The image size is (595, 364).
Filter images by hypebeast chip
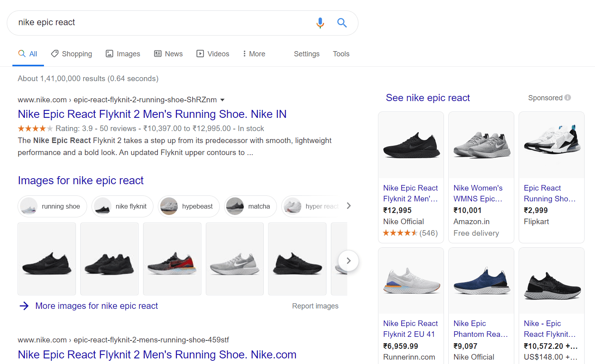pos(189,206)
